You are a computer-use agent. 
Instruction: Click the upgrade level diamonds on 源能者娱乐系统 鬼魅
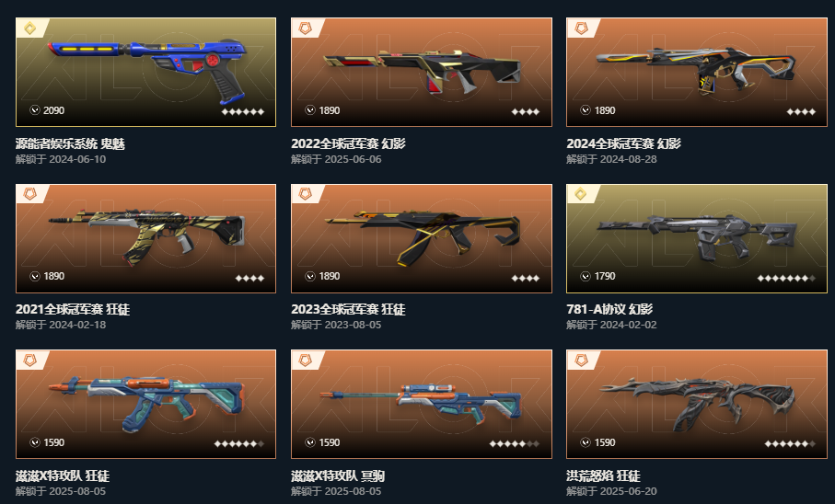point(243,112)
